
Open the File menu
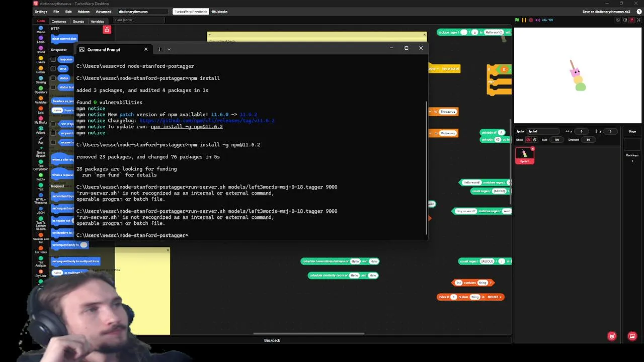[56, 12]
